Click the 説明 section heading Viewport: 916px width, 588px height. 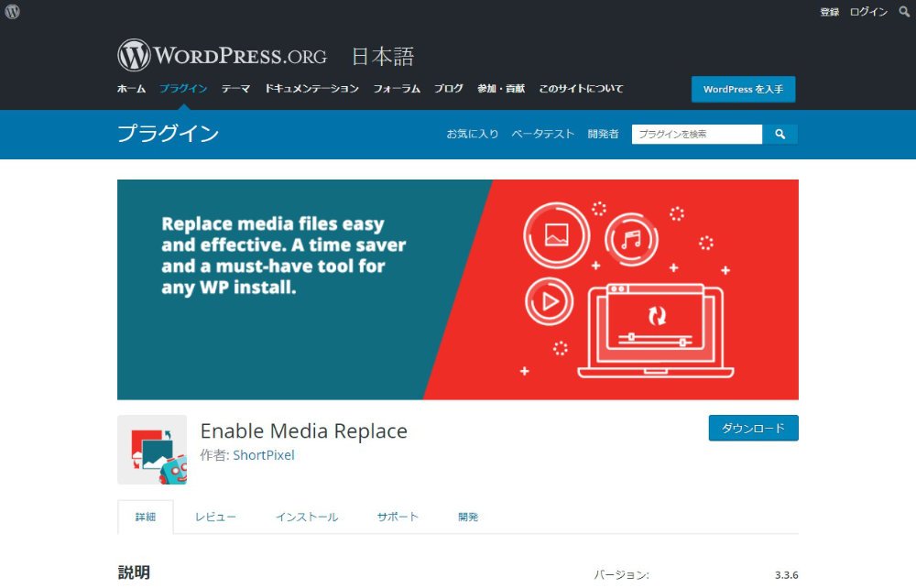pyautogui.click(x=134, y=572)
